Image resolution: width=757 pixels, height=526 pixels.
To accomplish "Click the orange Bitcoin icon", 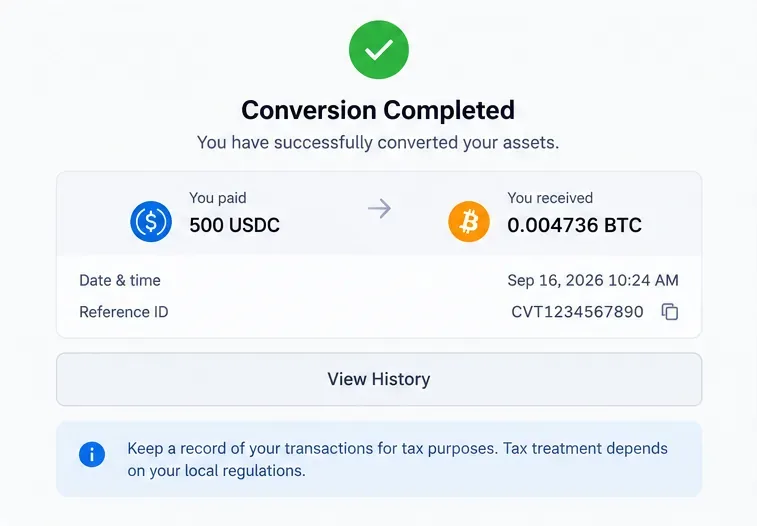I will point(469,221).
